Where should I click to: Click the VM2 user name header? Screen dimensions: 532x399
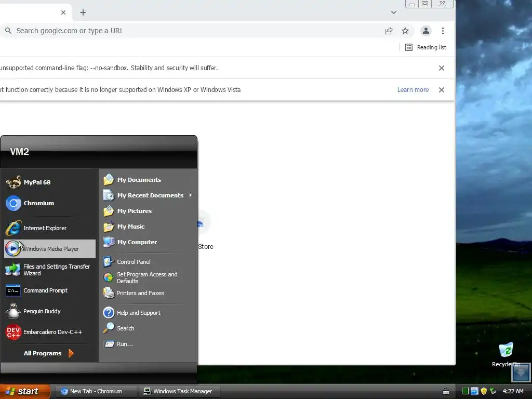coord(19,151)
